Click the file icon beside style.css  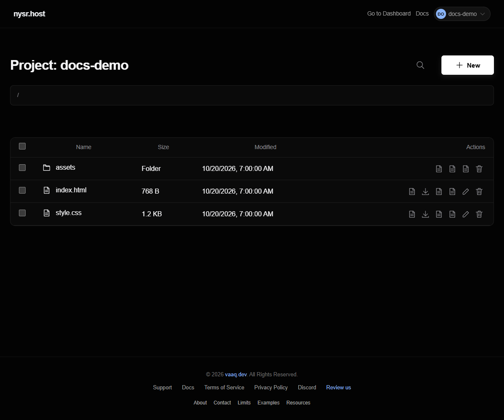pos(47,213)
